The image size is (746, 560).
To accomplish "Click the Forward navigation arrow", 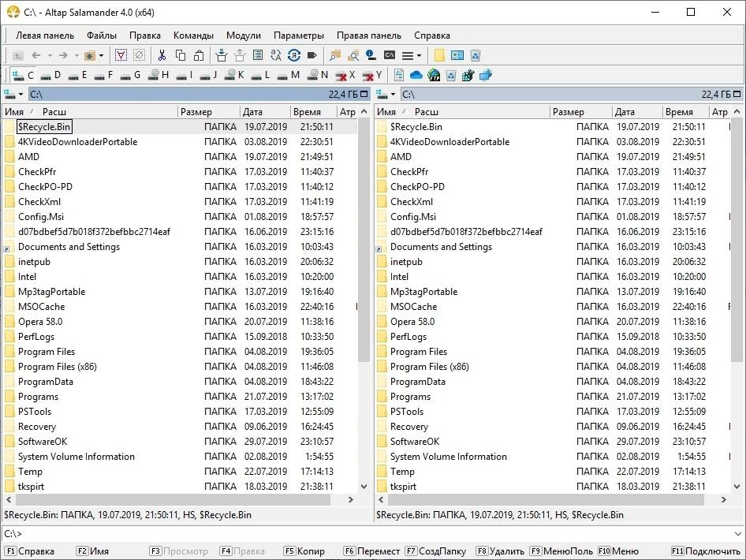I will (63, 56).
